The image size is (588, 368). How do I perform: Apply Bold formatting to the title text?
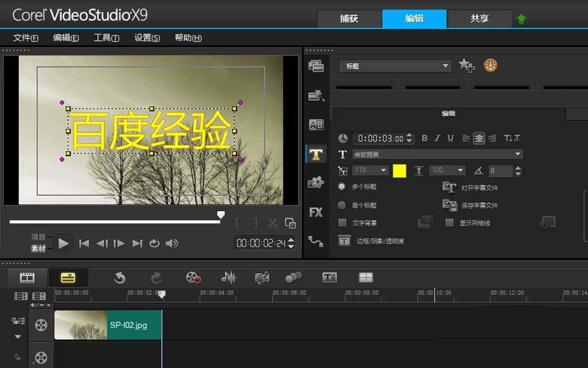pos(425,138)
